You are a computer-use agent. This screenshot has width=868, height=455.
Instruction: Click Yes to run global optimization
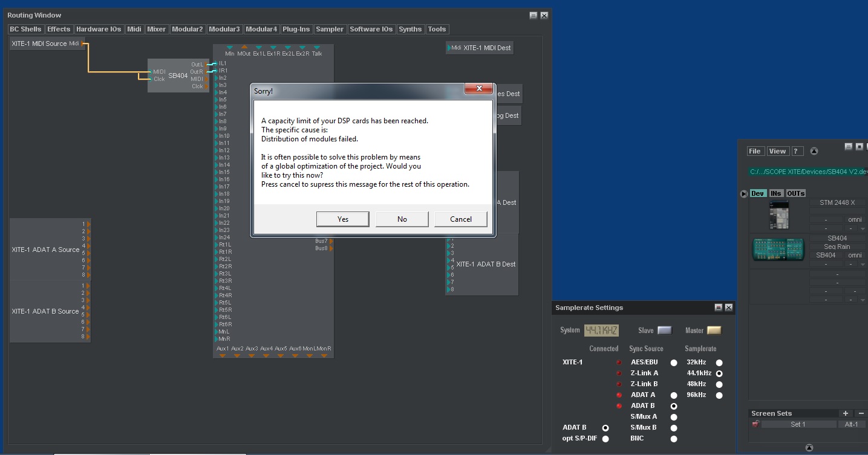point(342,219)
